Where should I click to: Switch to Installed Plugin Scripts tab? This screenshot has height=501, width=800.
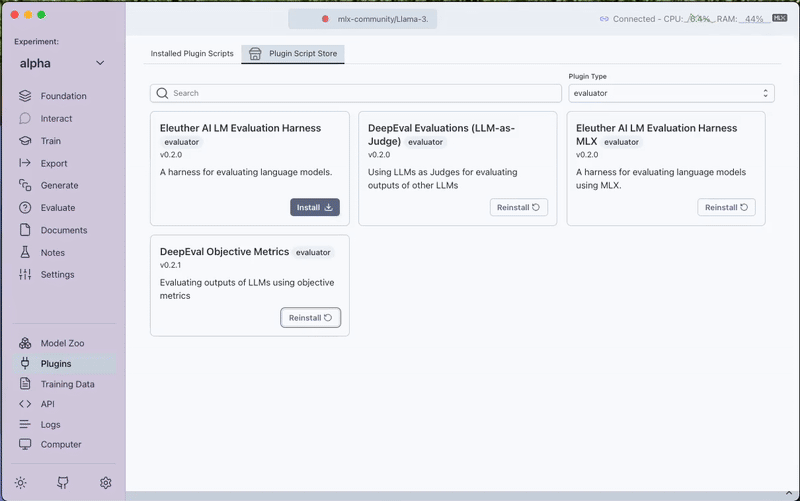192,53
